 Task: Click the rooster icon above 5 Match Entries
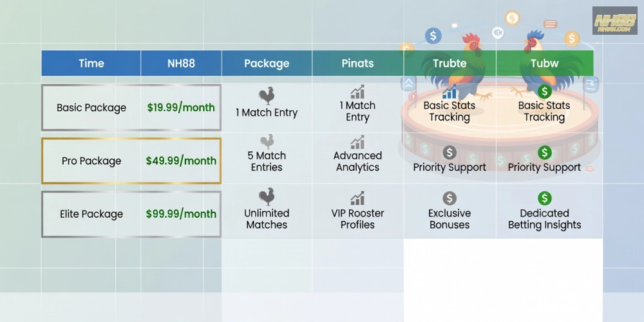click(x=267, y=142)
